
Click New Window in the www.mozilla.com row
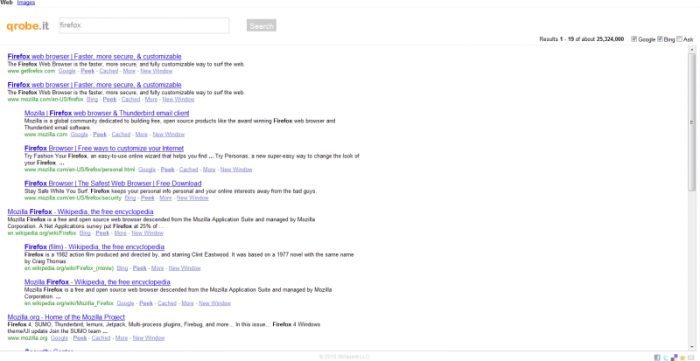point(168,134)
